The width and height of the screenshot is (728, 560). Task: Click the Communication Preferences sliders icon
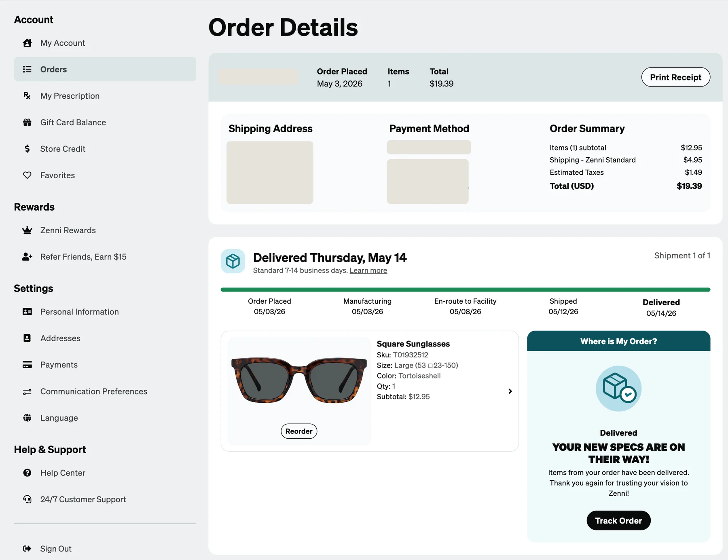click(27, 391)
